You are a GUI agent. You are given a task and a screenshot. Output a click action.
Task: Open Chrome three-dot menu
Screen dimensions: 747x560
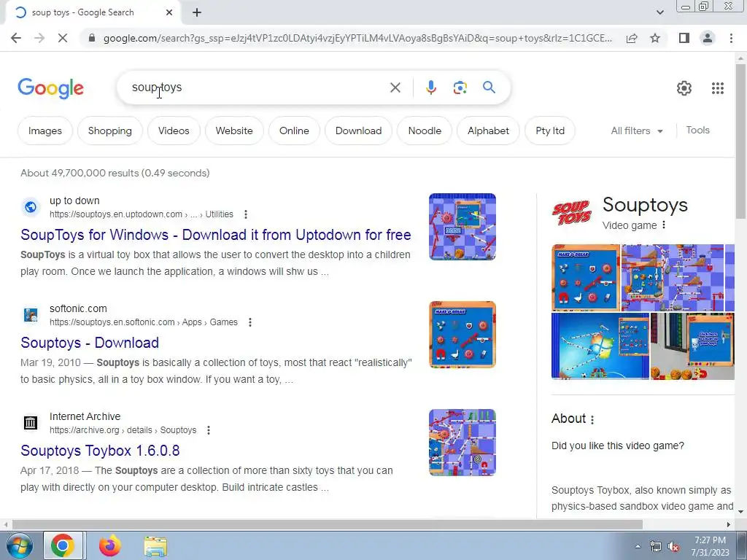[x=731, y=38]
